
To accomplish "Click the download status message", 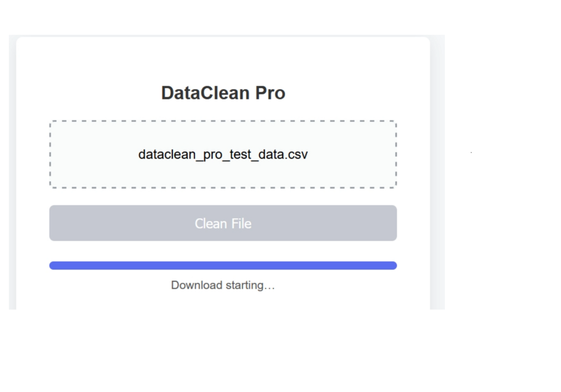I will [223, 285].
